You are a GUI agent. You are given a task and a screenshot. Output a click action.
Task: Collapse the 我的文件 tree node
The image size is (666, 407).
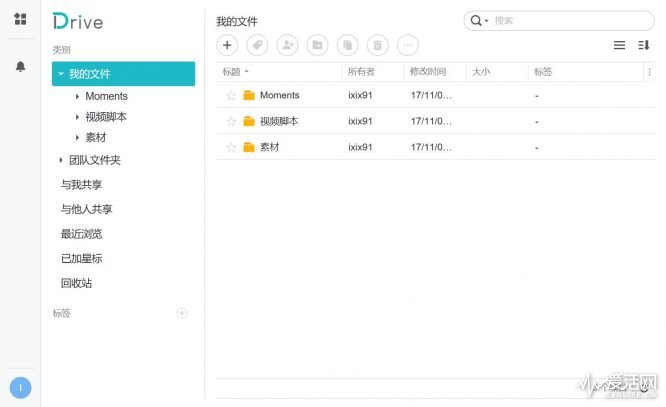[x=61, y=74]
